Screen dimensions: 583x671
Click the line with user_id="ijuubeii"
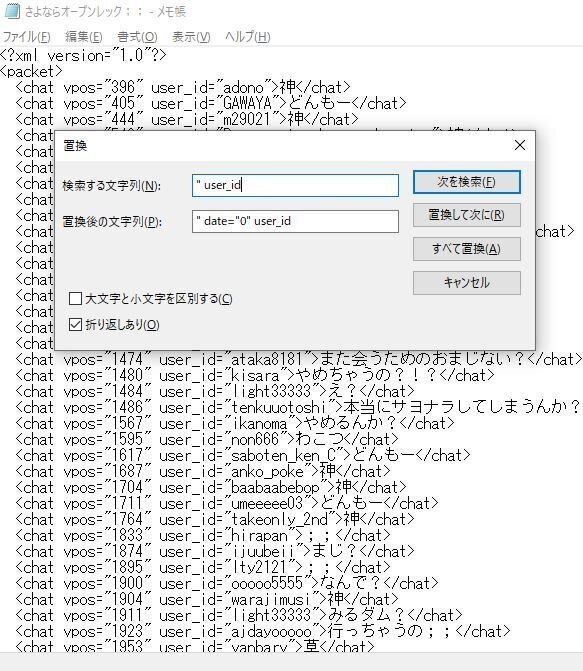pyautogui.click(x=215, y=551)
